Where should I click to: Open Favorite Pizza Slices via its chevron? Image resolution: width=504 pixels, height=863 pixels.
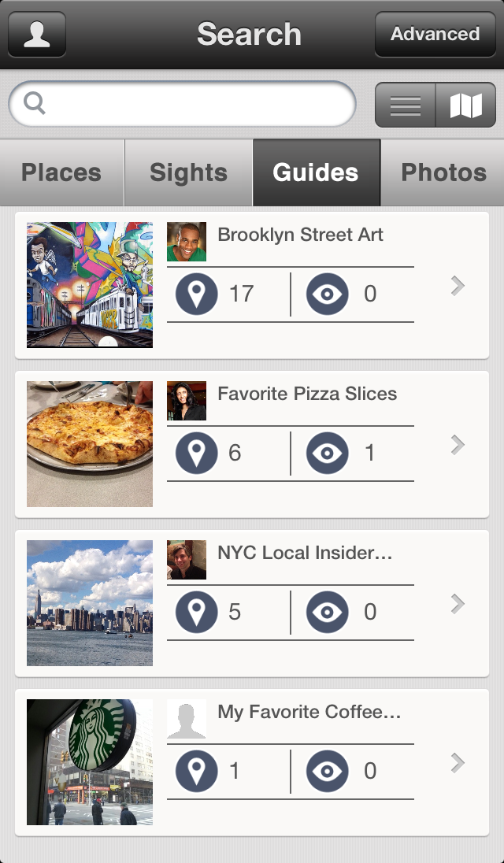(458, 445)
